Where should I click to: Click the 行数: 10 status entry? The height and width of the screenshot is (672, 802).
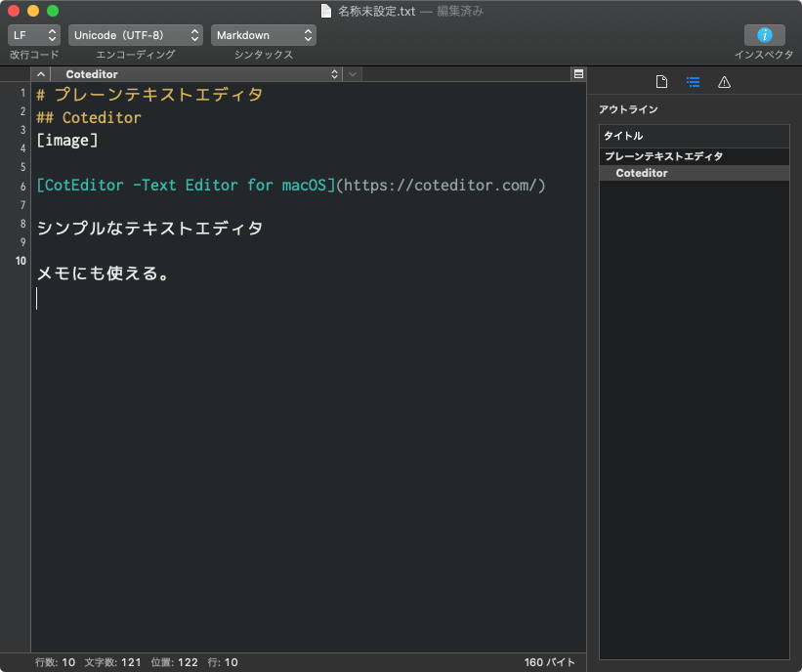(x=56, y=662)
